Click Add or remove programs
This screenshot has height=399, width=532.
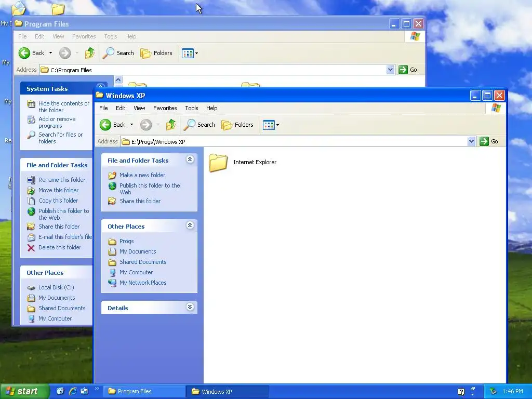(51, 122)
